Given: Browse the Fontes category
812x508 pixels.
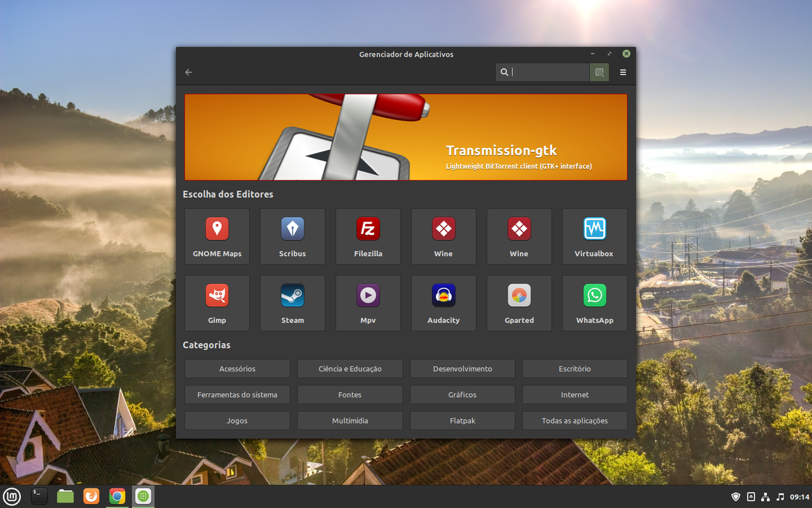Looking at the screenshot, I should point(350,395).
